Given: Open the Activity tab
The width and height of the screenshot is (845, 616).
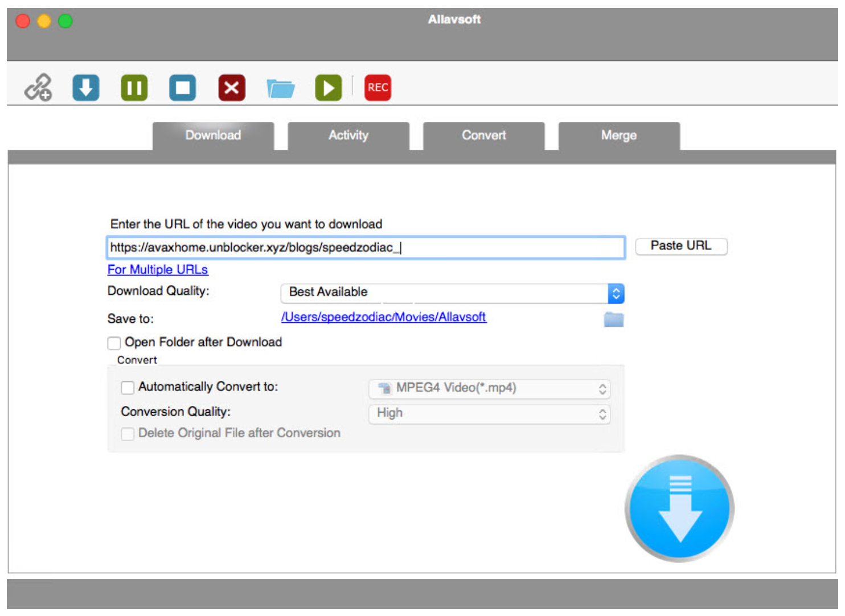Looking at the screenshot, I should (x=348, y=135).
